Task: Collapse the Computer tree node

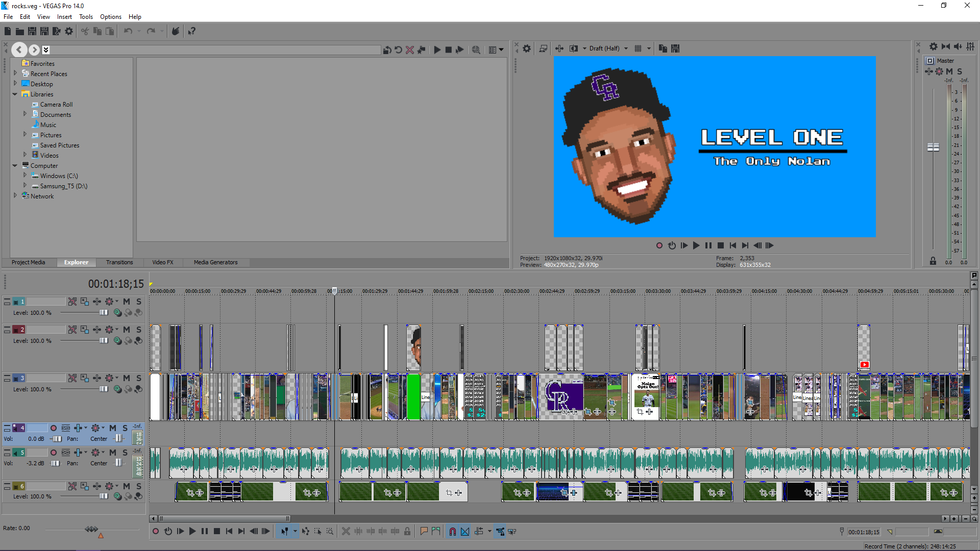Action: click(x=15, y=165)
